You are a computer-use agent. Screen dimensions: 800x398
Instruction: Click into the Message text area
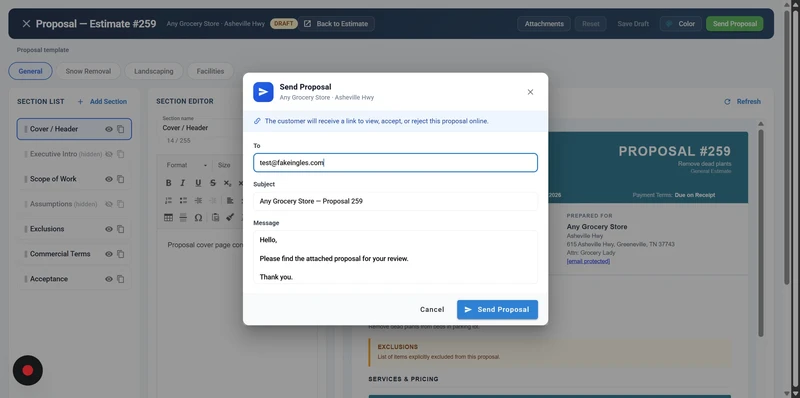[x=395, y=257]
